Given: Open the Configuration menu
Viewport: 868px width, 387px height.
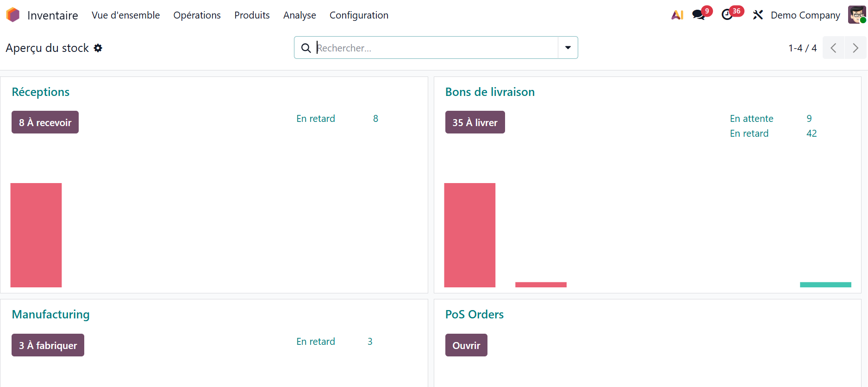Looking at the screenshot, I should [x=359, y=15].
